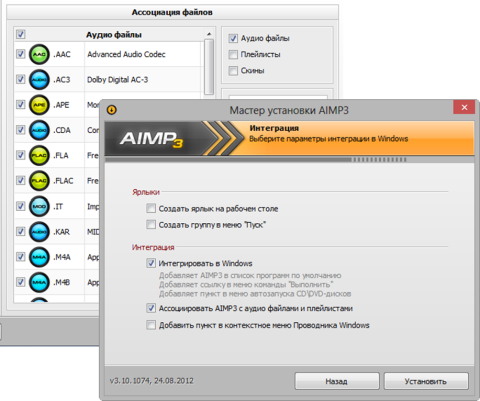Click the AIMP3 installer title bar icon
Screen dimensions: 480x401
tap(112, 110)
